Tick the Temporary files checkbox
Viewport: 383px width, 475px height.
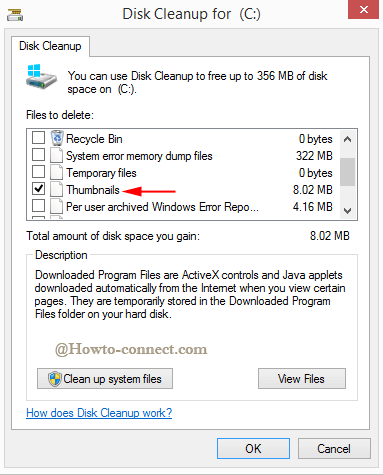point(38,172)
